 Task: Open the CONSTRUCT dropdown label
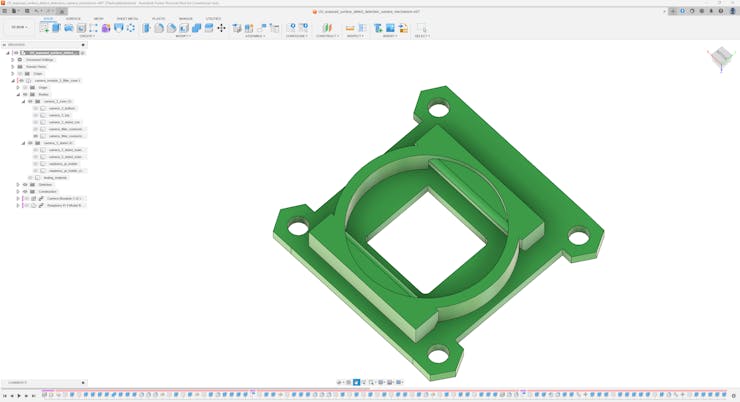tap(328, 36)
